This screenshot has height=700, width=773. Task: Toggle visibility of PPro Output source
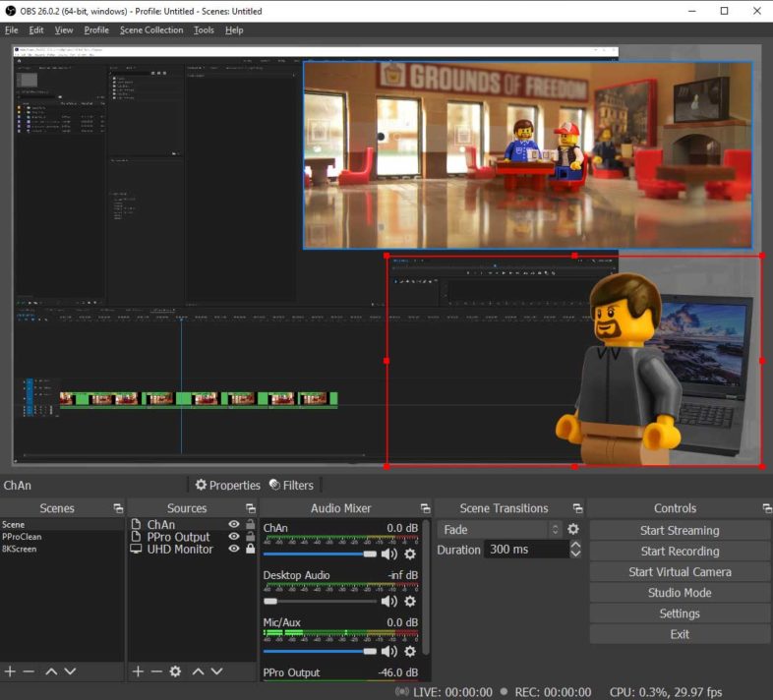[234, 536]
